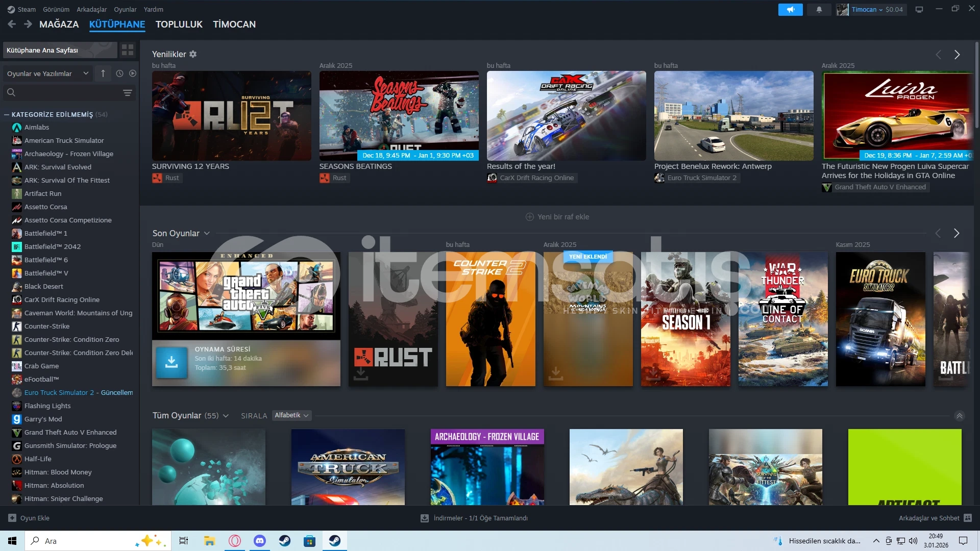Open Yenilikler settings gear
The width and height of the screenshot is (980, 551).
pyautogui.click(x=193, y=54)
